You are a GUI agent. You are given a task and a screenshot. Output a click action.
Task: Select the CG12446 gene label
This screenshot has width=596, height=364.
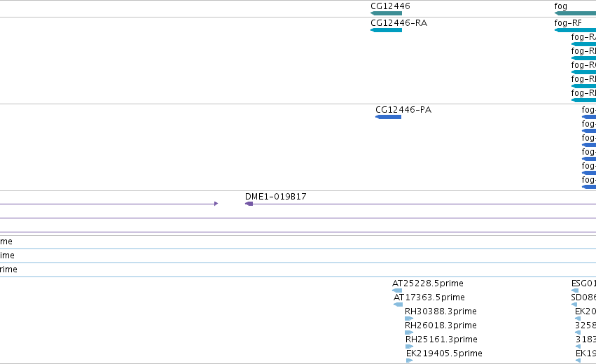[390, 6]
